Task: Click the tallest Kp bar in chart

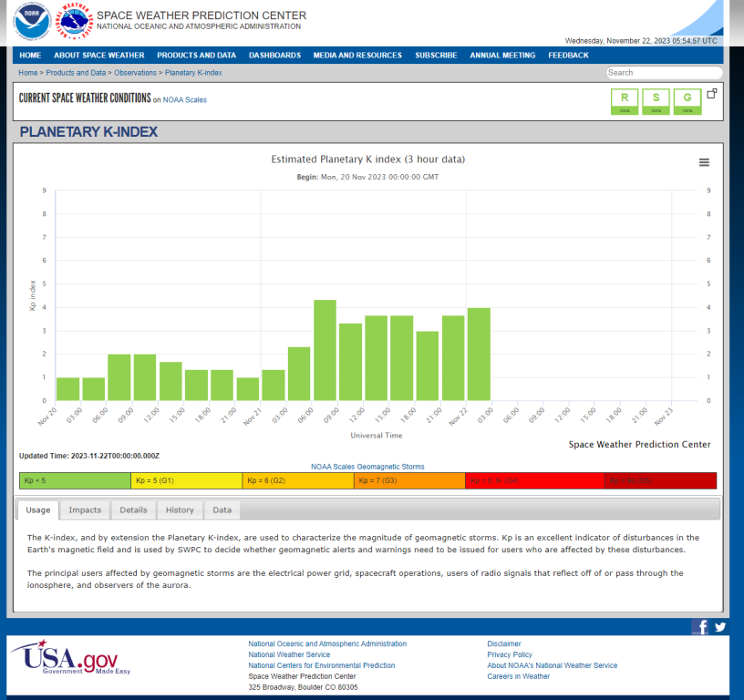Action: click(x=325, y=350)
